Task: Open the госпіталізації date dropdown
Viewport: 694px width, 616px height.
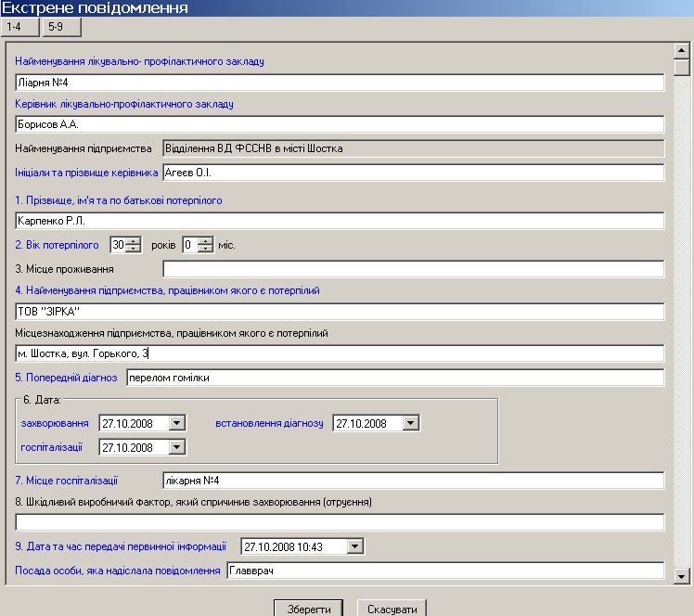Action: (176, 447)
